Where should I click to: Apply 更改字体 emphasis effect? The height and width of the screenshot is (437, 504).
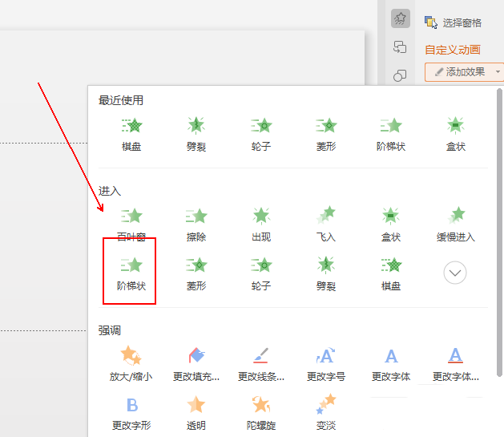click(391, 364)
